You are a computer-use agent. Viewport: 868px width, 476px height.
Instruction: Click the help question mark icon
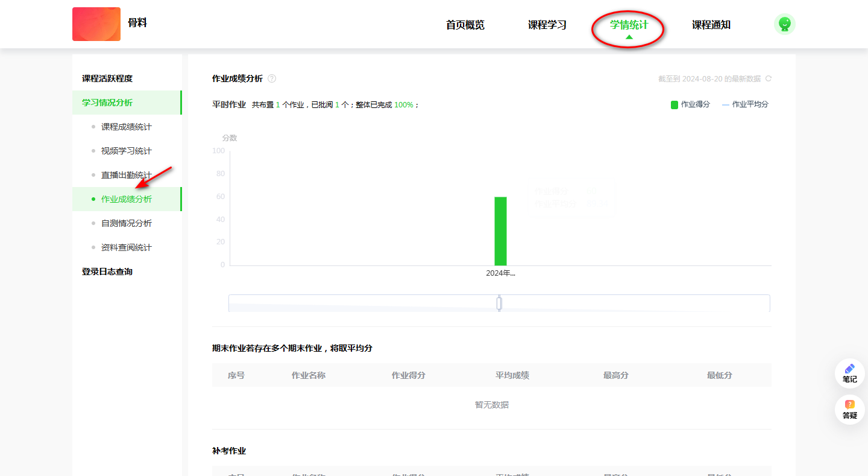tap(272, 78)
